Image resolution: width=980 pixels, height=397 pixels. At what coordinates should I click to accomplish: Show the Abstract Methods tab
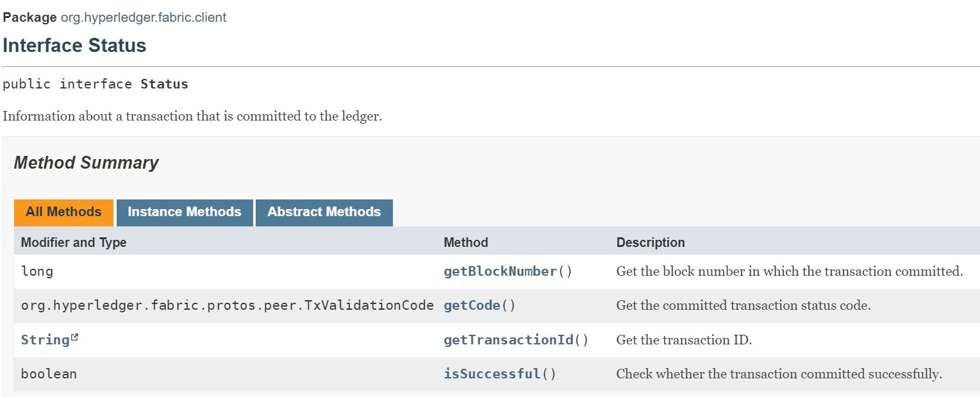tap(324, 212)
